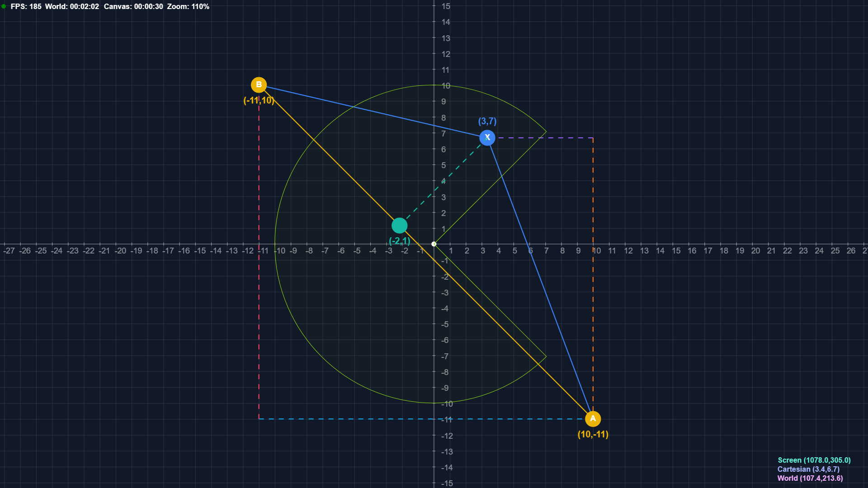868x488 pixels.
Task: Click the blue point X circle
Action: (487, 137)
